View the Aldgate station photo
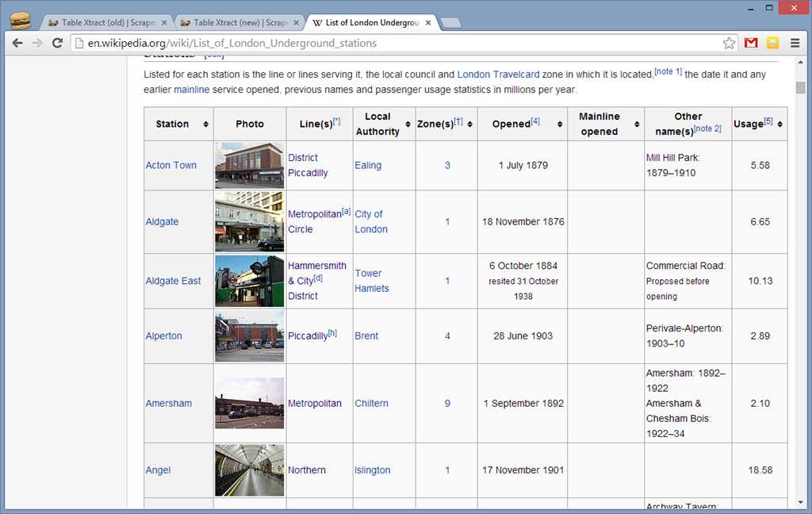The height and width of the screenshot is (514, 812). coord(250,222)
